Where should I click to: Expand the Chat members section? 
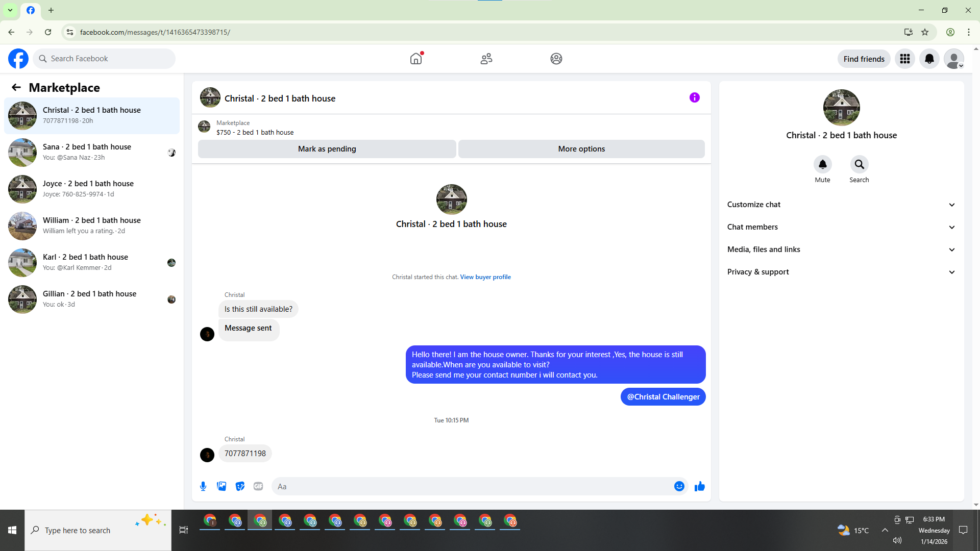click(x=841, y=227)
